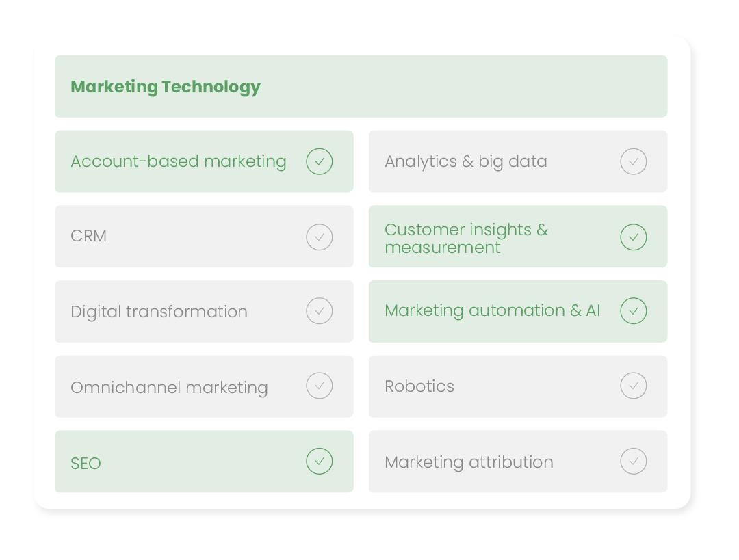
Task: Enable the Marketing attribution checkmark
Action: [x=633, y=461]
